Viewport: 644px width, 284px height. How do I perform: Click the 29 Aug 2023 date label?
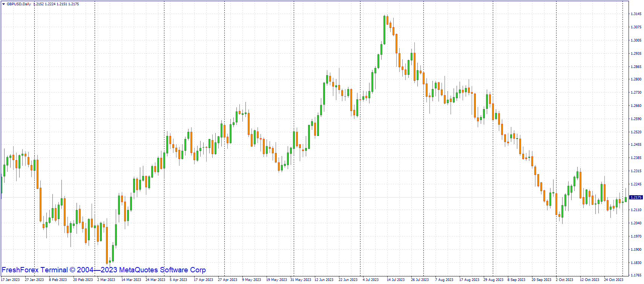(x=493, y=280)
